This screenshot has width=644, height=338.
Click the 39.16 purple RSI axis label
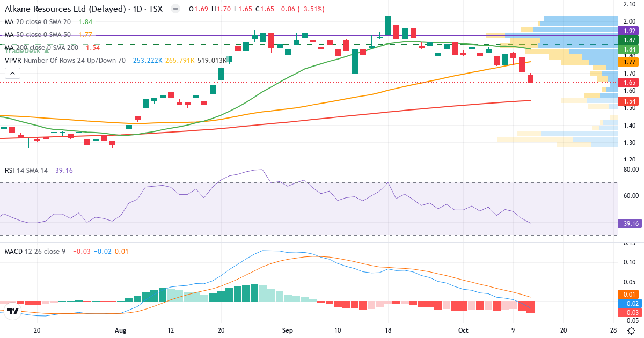point(630,223)
